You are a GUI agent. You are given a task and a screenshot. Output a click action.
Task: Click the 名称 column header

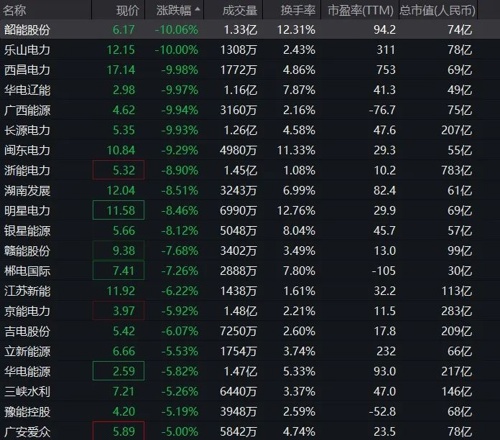click(14, 11)
